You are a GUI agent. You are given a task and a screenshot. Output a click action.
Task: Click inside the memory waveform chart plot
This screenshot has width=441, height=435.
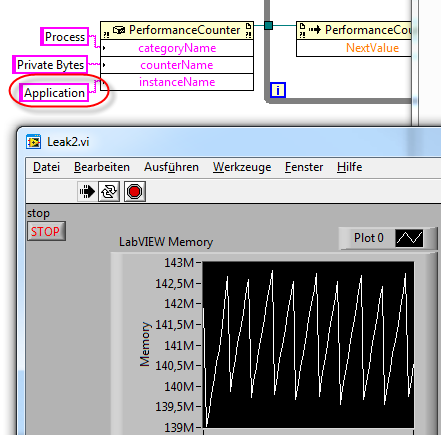point(308,345)
